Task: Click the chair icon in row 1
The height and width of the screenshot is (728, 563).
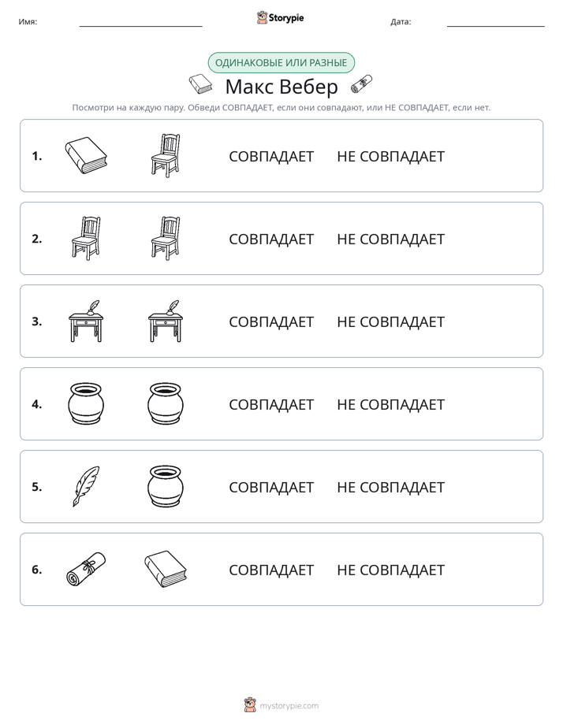Action: (x=166, y=155)
